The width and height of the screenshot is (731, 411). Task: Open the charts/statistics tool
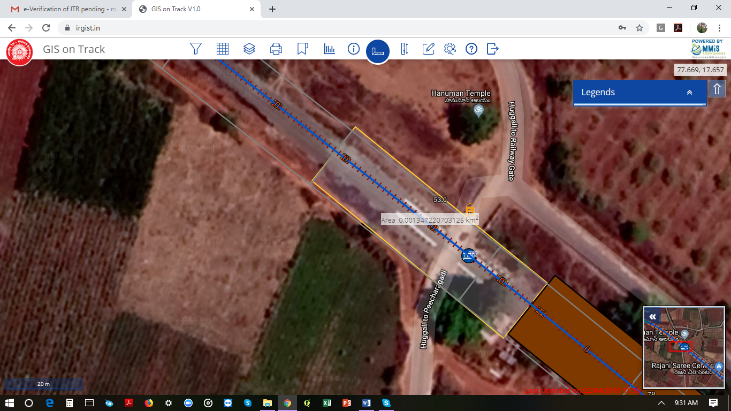coord(329,49)
